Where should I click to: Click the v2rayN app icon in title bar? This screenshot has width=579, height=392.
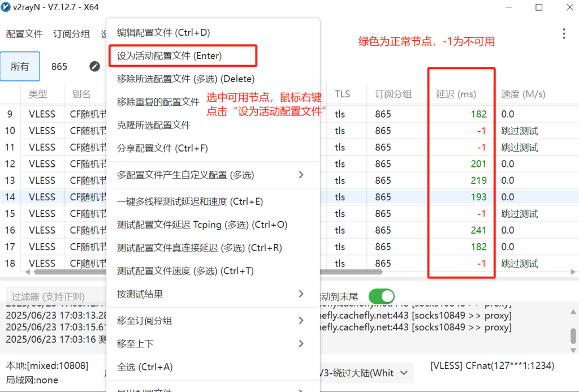tap(6, 7)
